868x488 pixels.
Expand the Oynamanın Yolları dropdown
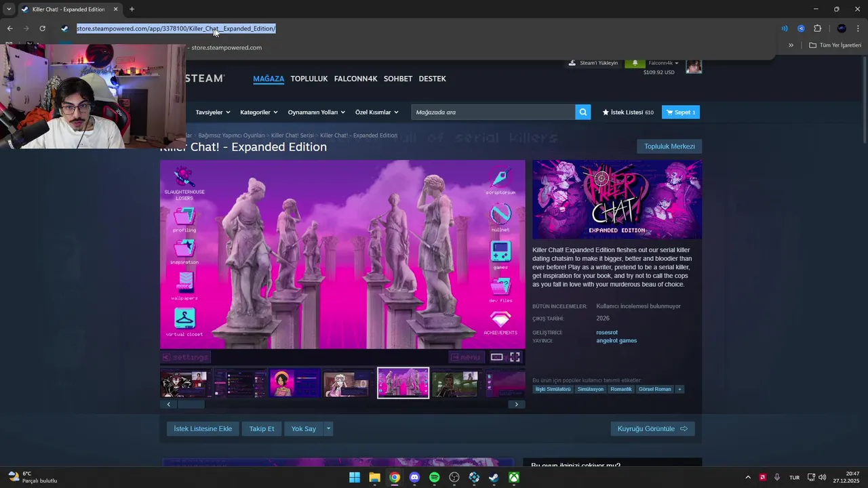click(x=316, y=112)
